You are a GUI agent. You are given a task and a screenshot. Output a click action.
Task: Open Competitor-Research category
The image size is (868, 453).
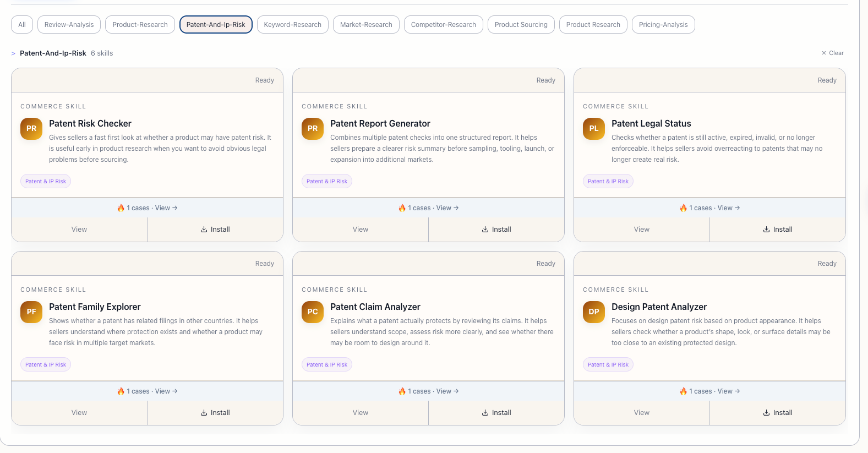[x=444, y=24]
